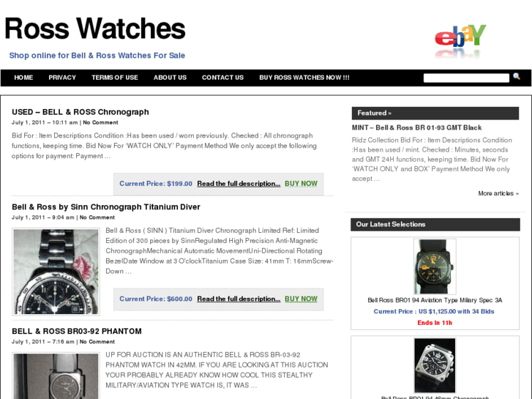Open USED – BELL & ROSS Chronograph article
Viewport: 532px width, 399px height.
pyautogui.click(x=80, y=112)
